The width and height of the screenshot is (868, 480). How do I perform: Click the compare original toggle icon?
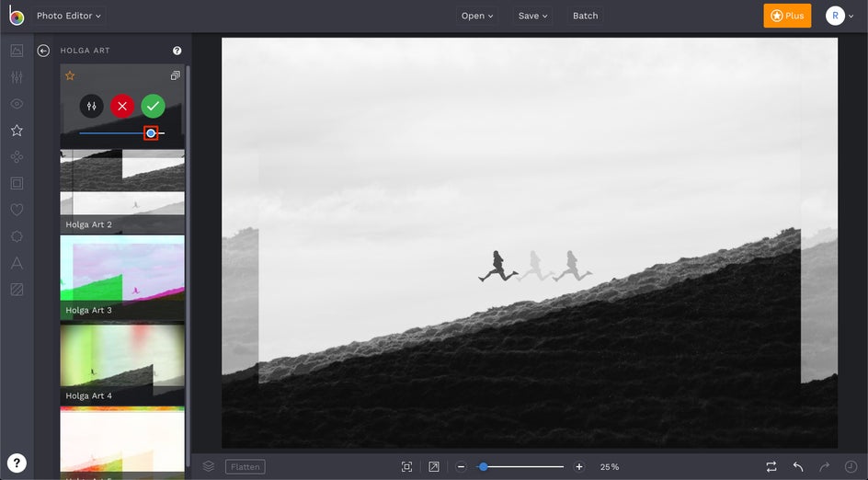[x=771, y=467]
